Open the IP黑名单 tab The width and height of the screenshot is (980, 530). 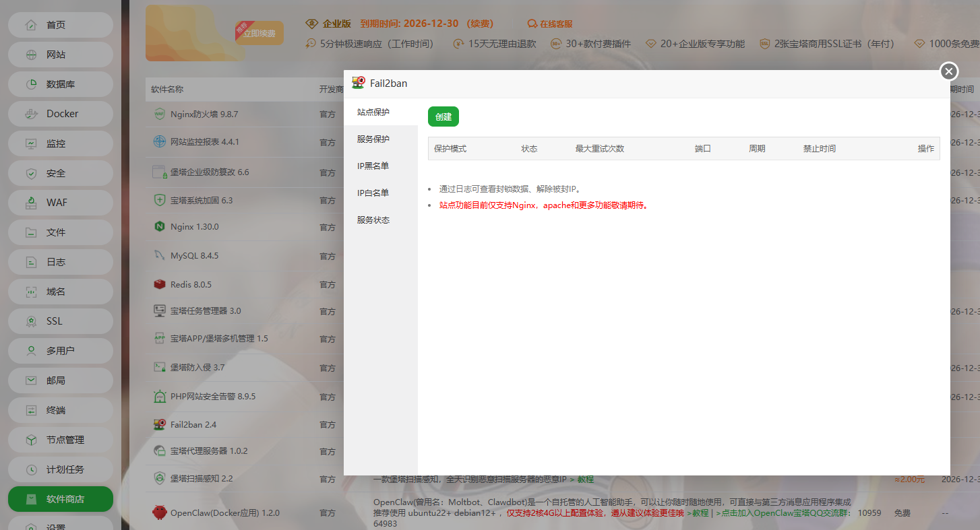(x=375, y=166)
